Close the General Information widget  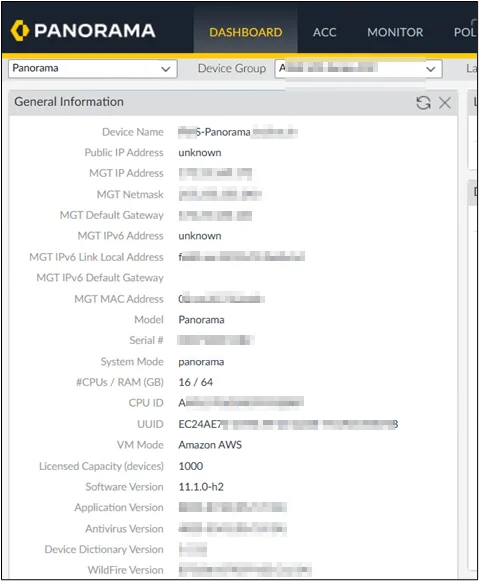pyautogui.click(x=445, y=103)
